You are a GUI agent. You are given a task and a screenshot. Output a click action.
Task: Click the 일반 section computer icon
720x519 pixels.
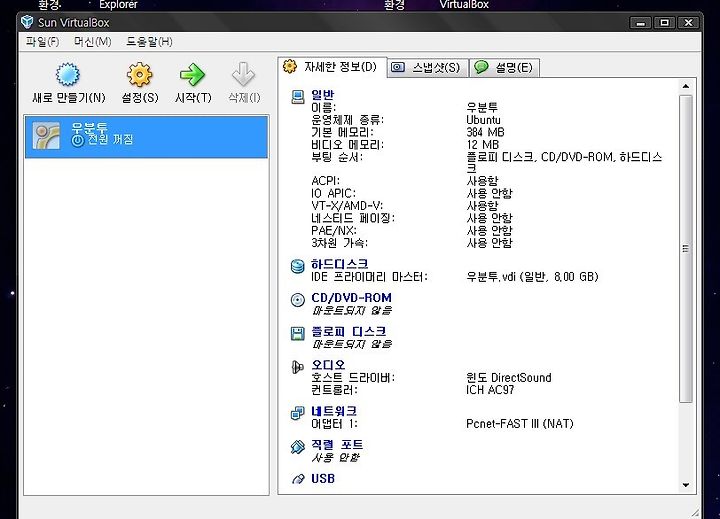coord(298,96)
